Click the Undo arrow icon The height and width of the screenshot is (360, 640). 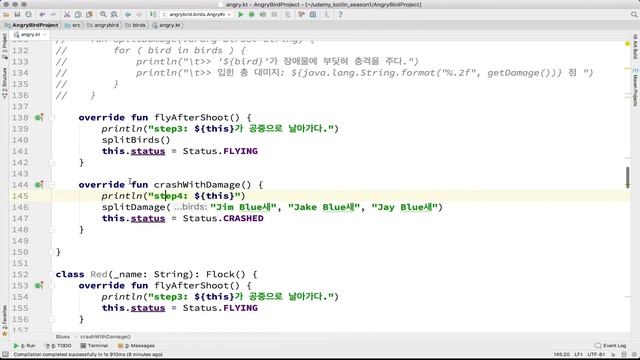click(x=42, y=14)
